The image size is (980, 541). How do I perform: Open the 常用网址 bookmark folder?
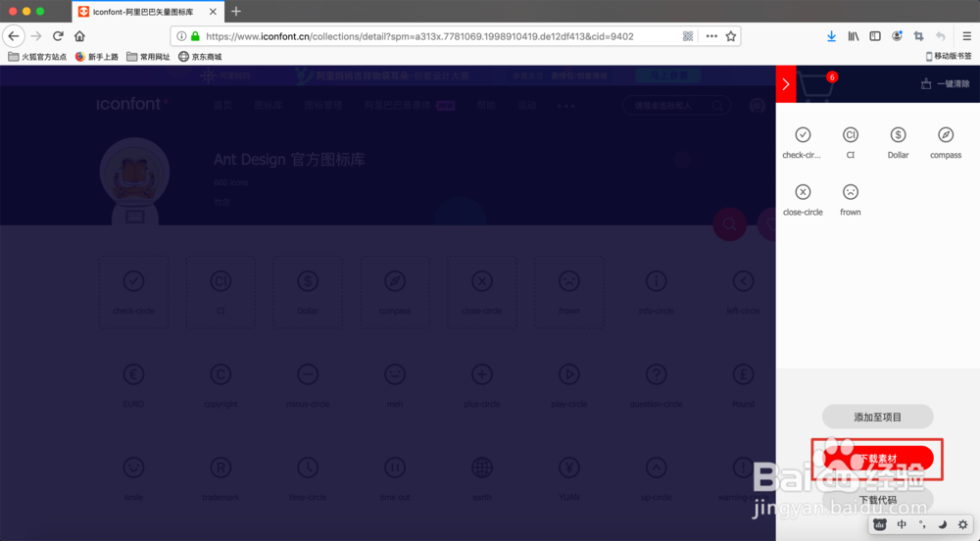148,57
